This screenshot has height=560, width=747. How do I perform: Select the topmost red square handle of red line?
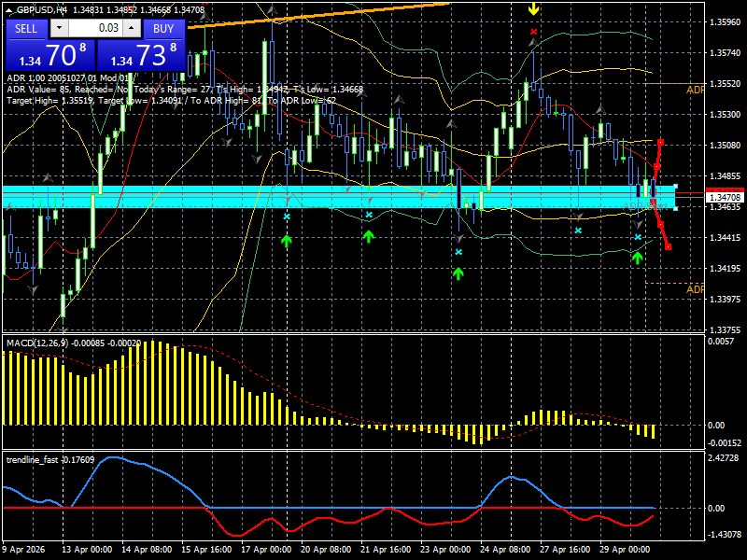661,143
